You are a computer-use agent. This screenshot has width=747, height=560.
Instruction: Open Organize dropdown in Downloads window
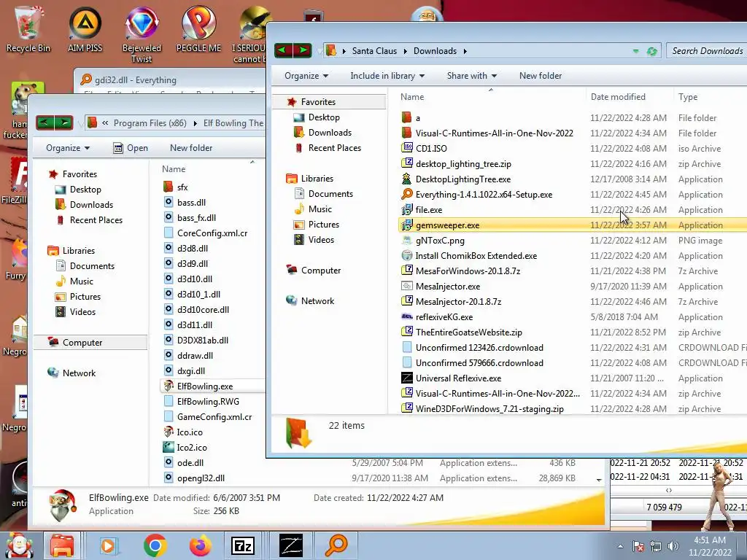306,76
